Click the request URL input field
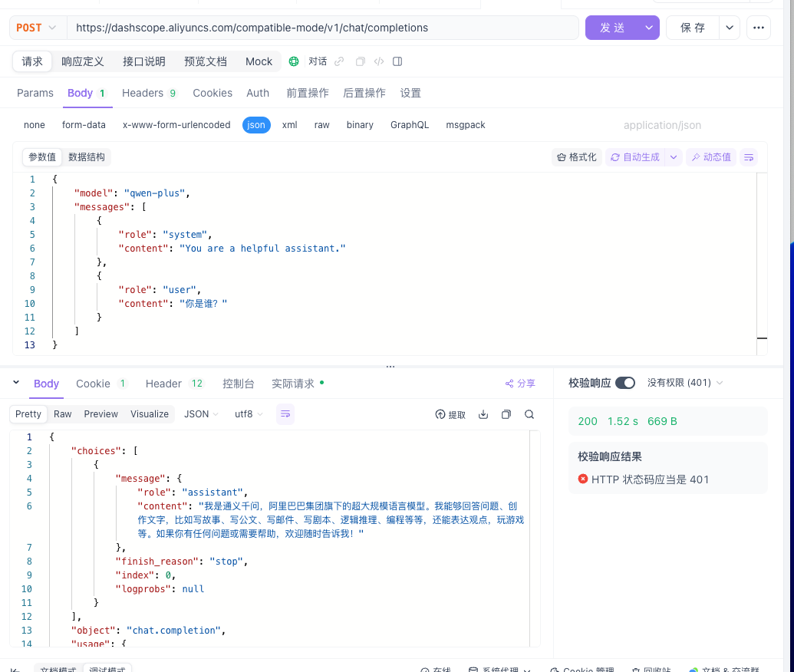Viewport: 794px width, 672px height. click(x=322, y=28)
